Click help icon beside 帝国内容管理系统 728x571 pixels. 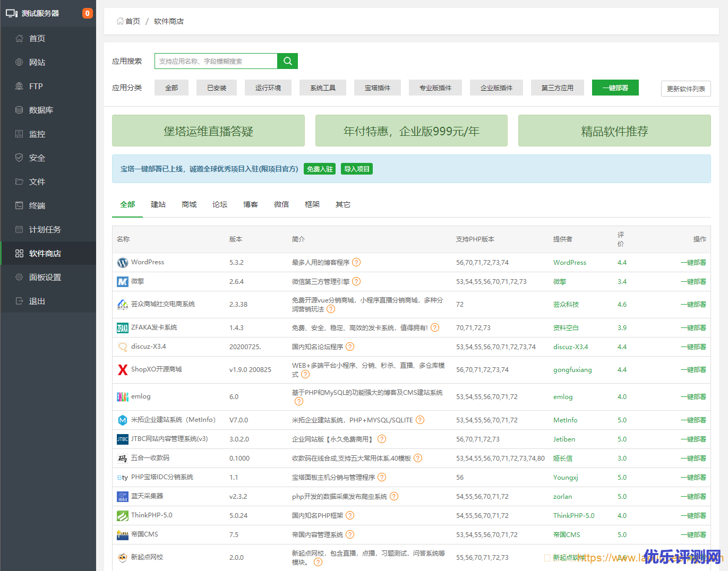(350, 534)
